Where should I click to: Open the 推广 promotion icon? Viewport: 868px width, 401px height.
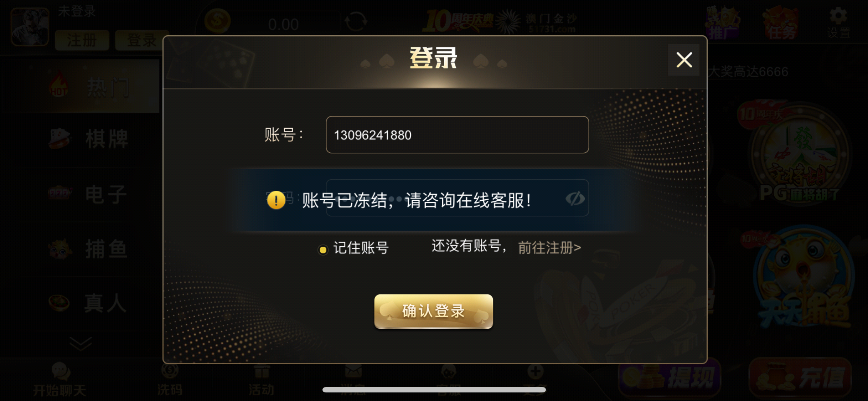(x=722, y=22)
